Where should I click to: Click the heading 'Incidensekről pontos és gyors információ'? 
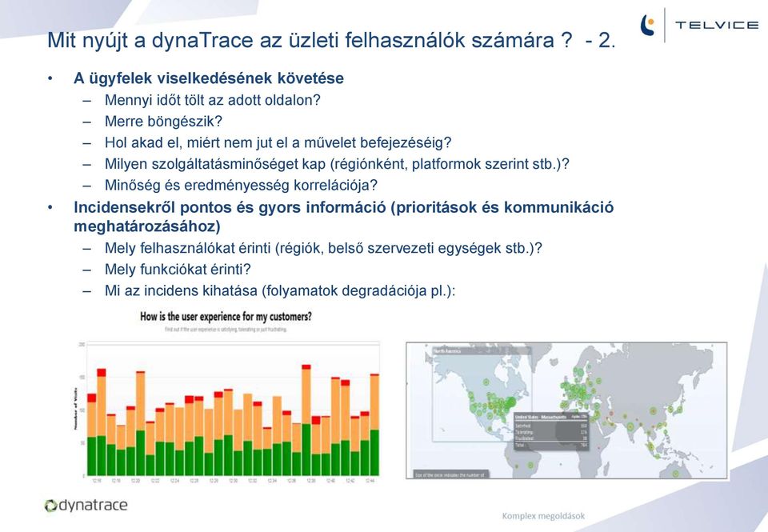[343, 217]
